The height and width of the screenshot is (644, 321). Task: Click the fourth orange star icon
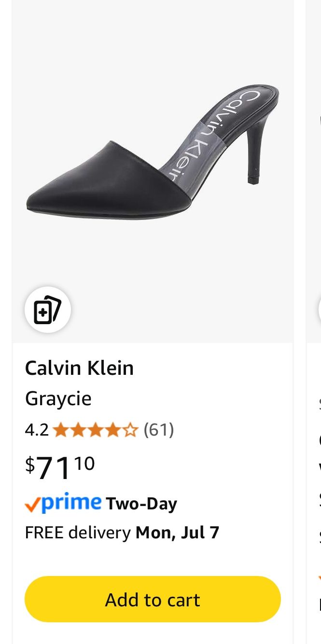(x=113, y=429)
